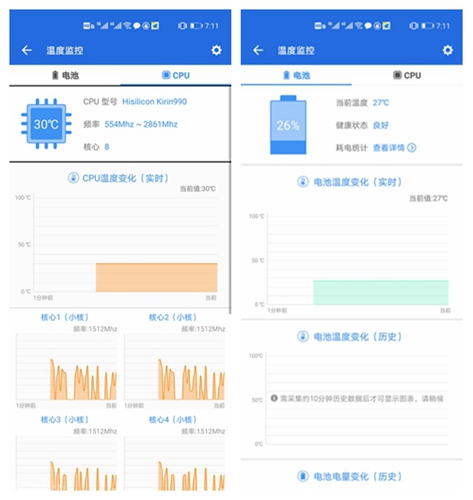Viewport: 473px width, 500px height.
Task: Select CPU tab on left screen
Action: [x=176, y=75]
